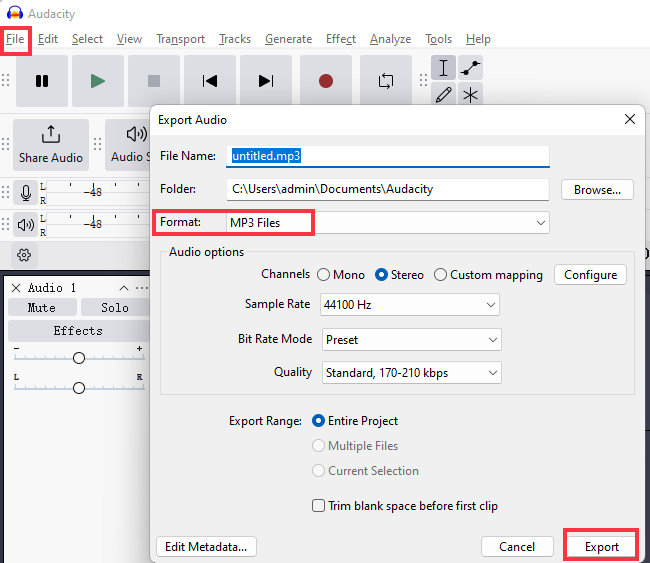Open Effects for the Audio 1 track
Image resolution: width=650 pixels, height=563 pixels.
pyautogui.click(x=78, y=331)
